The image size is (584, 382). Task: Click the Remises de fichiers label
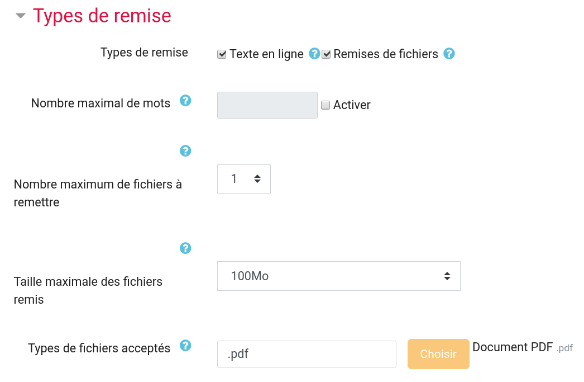(x=386, y=54)
